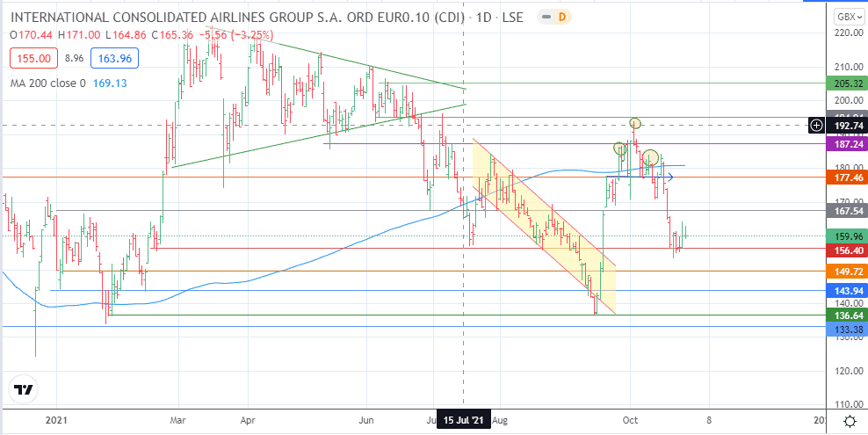Screen dimensions: 868x435
Task: Click the buy price 163.96 button
Action: pos(114,59)
